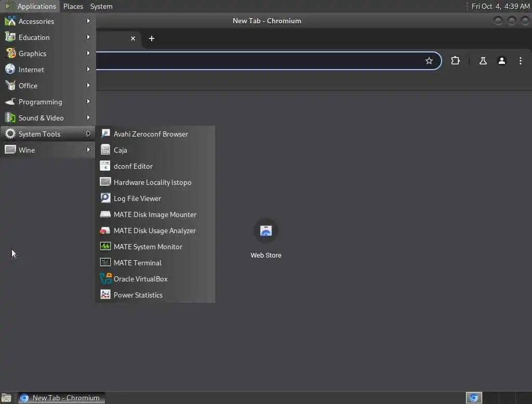Click the New Tab - Chromium taskbar button
This screenshot has height=404, width=532.
pyautogui.click(x=61, y=398)
